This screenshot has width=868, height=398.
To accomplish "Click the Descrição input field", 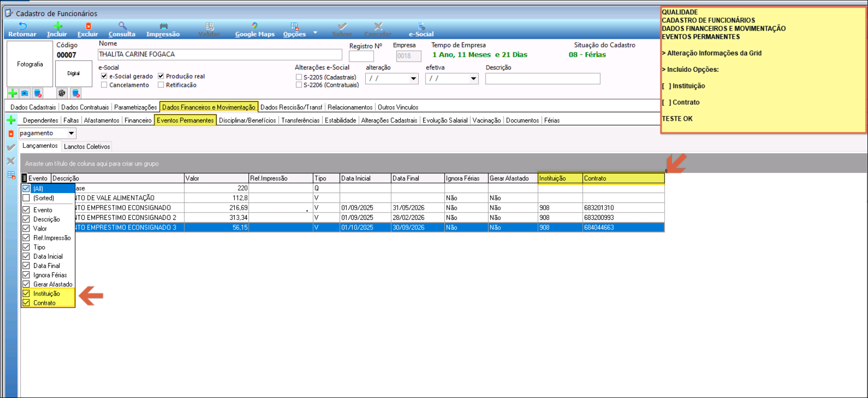I will [x=542, y=79].
